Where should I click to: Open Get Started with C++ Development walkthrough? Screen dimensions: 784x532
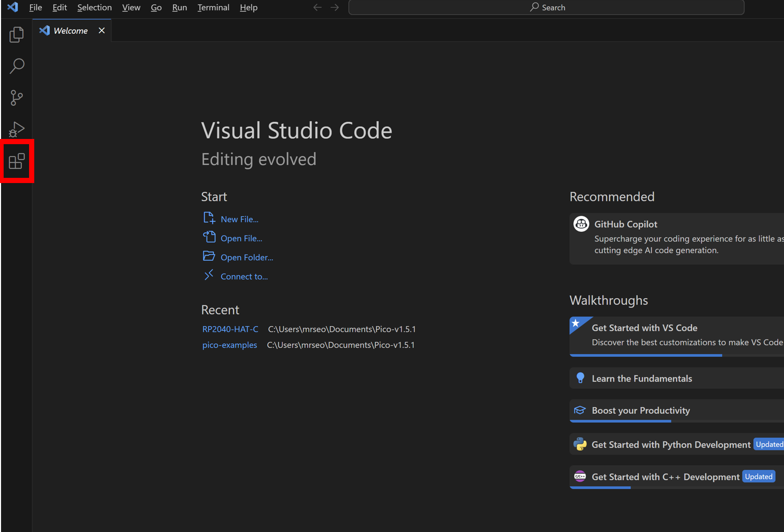[x=677, y=477]
